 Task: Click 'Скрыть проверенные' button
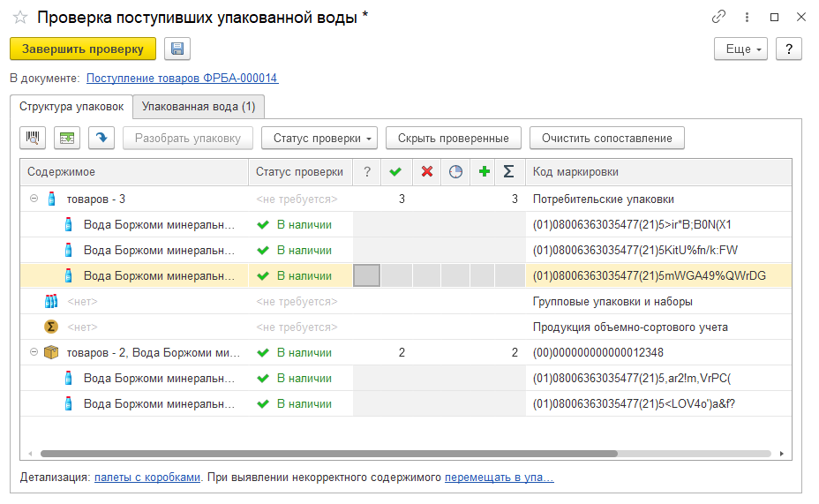coord(453,138)
